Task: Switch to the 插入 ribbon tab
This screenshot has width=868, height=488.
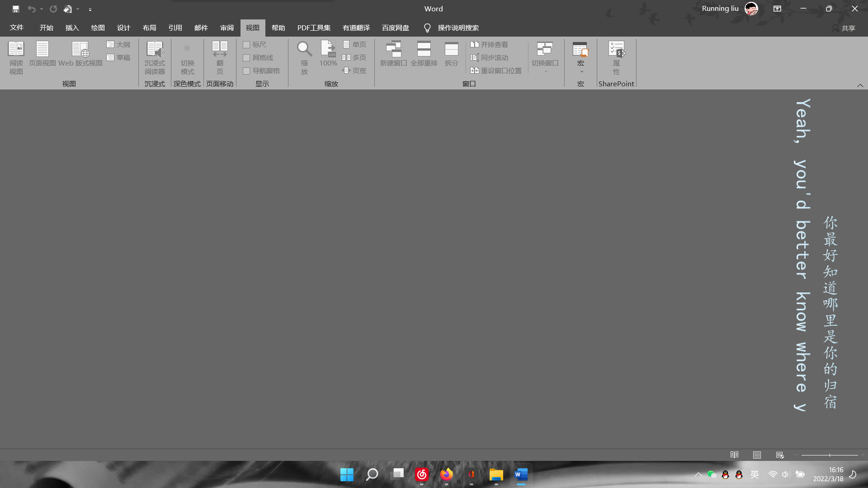Action: (x=72, y=28)
